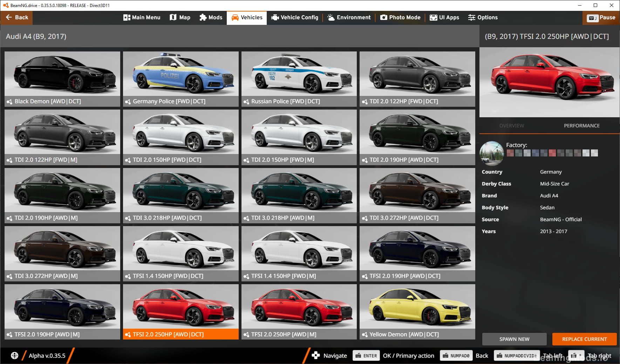Click the Pause button
This screenshot has width=620, height=364.
click(601, 17)
